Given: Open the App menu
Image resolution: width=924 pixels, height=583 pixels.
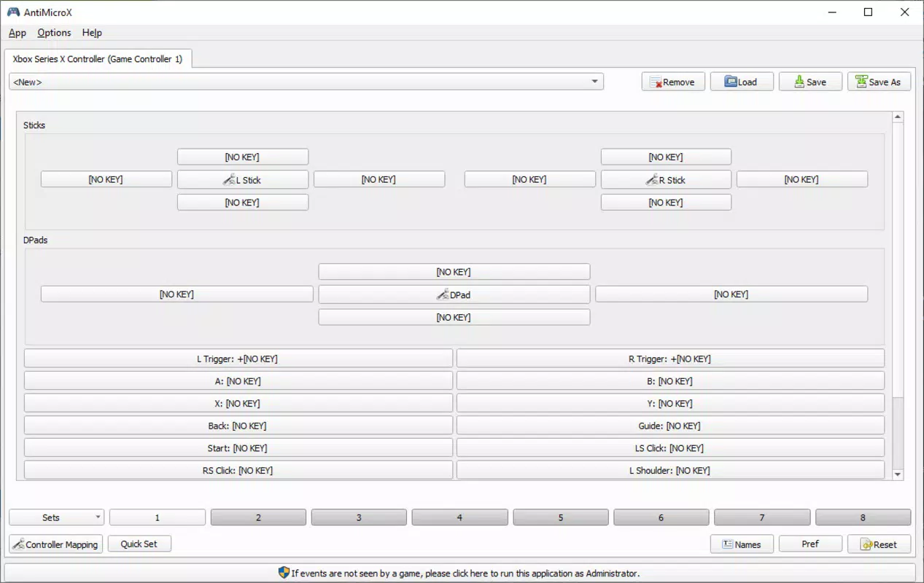Looking at the screenshot, I should (x=18, y=33).
